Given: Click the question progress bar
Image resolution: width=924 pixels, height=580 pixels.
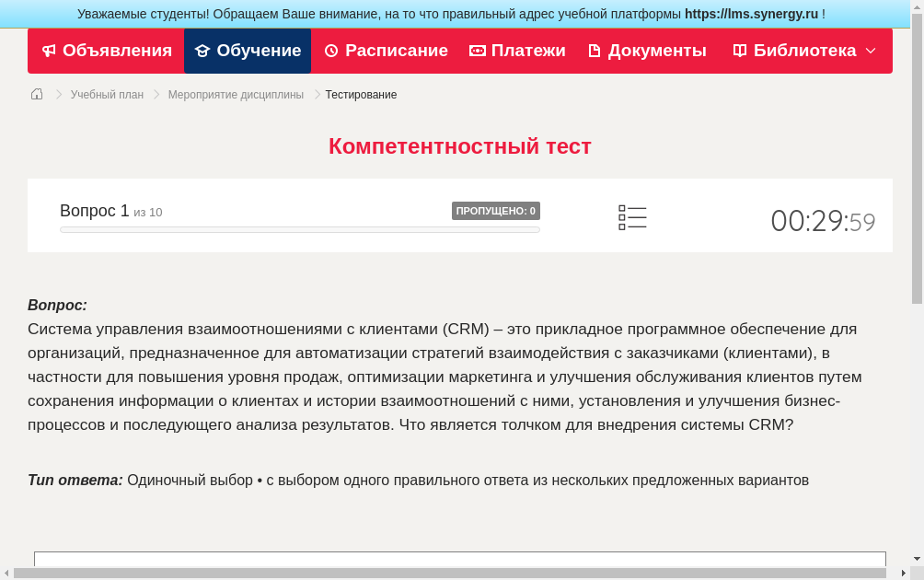Looking at the screenshot, I should tap(299, 229).
